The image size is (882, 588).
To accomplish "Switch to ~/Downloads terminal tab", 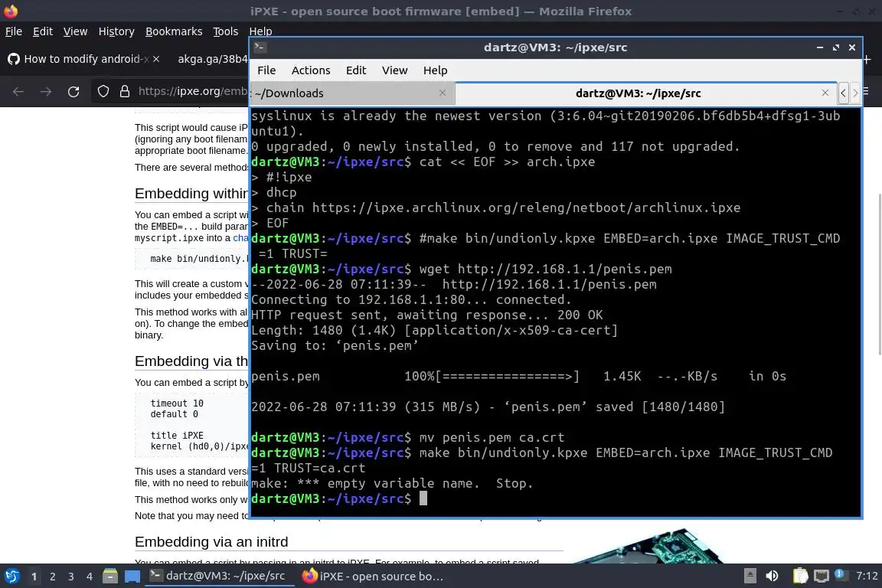I will (x=353, y=93).
